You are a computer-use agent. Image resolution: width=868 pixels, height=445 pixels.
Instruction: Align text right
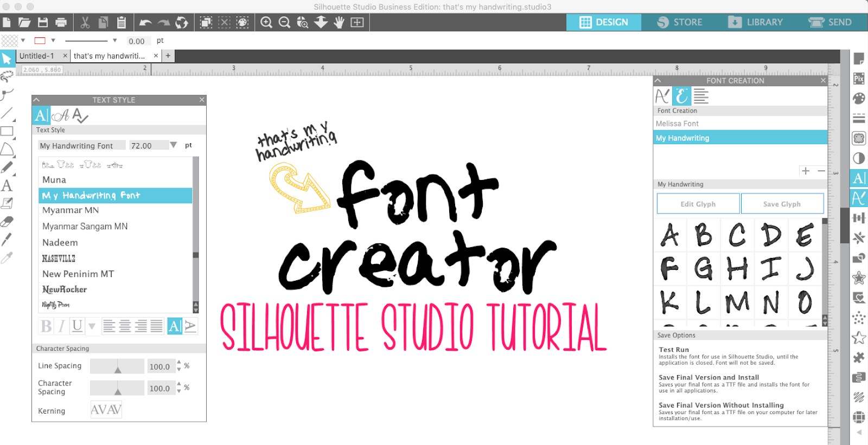point(141,326)
